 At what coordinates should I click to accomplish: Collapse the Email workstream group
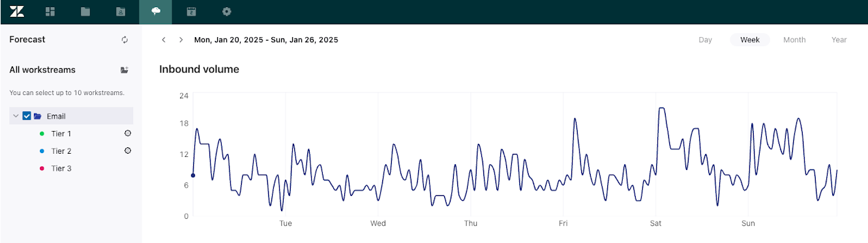[16, 116]
